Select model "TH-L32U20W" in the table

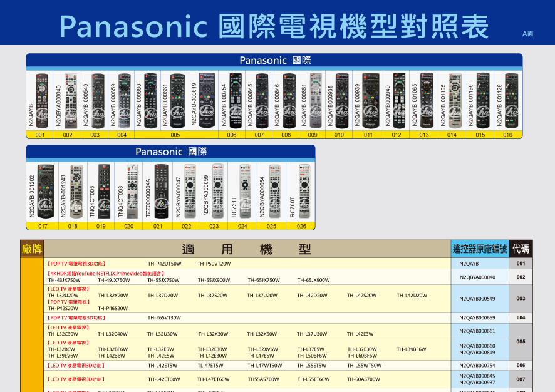coord(63,296)
